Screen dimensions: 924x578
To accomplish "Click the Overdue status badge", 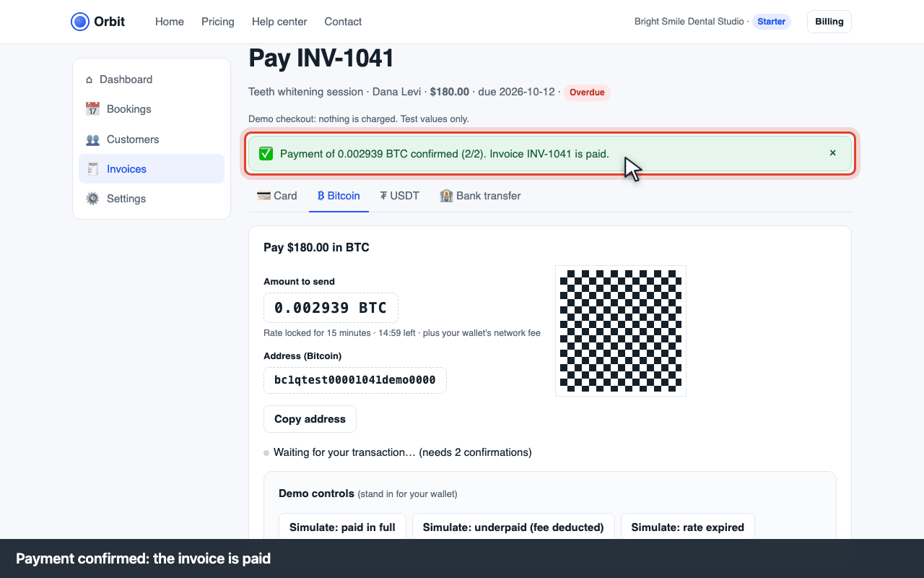I will [587, 92].
